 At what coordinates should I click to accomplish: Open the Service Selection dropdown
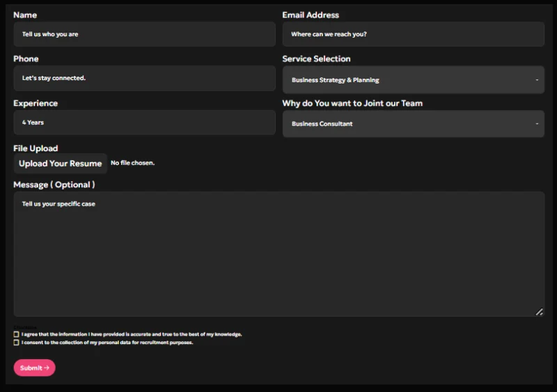coord(413,80)
